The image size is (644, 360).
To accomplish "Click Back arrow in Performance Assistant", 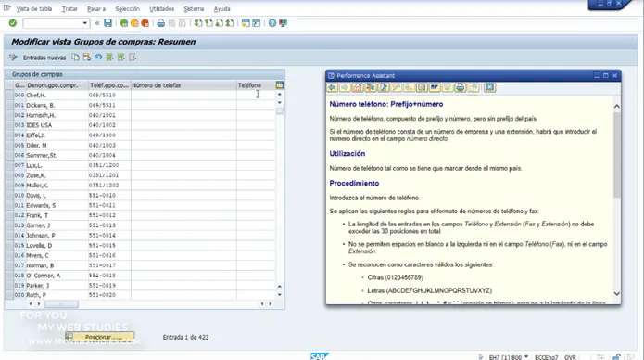I will coord(333,87).
